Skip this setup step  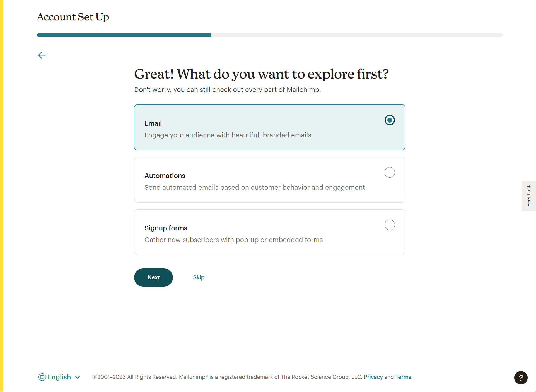point(199,277)
